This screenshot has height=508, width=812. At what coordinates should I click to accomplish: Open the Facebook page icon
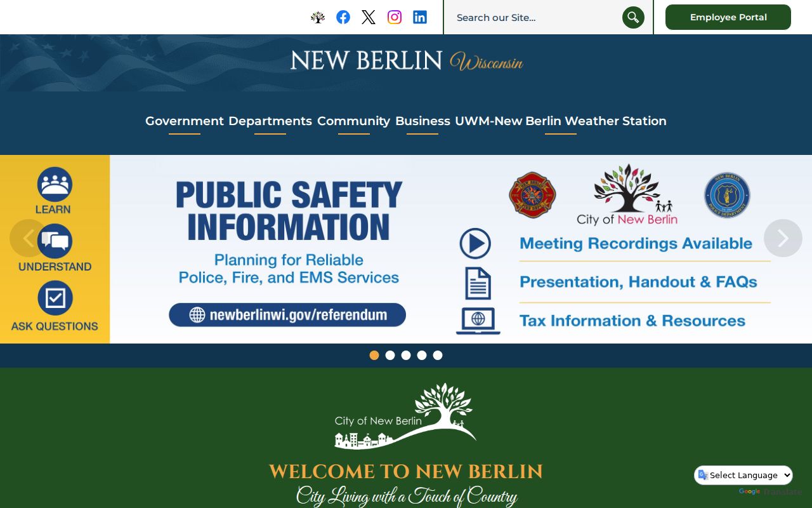(x=343, y=17)
